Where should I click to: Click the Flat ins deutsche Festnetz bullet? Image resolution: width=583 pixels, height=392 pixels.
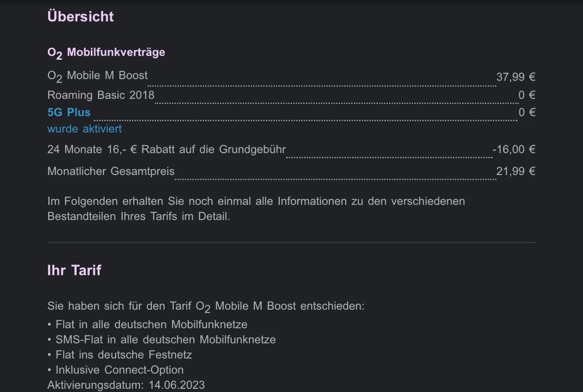click(x=120, y=354)
